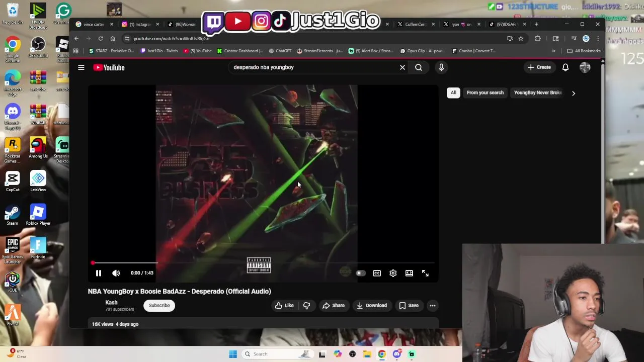Start voice search with microphone icon
The height and width of the screenshot is (362, 644).
point(441,67)
